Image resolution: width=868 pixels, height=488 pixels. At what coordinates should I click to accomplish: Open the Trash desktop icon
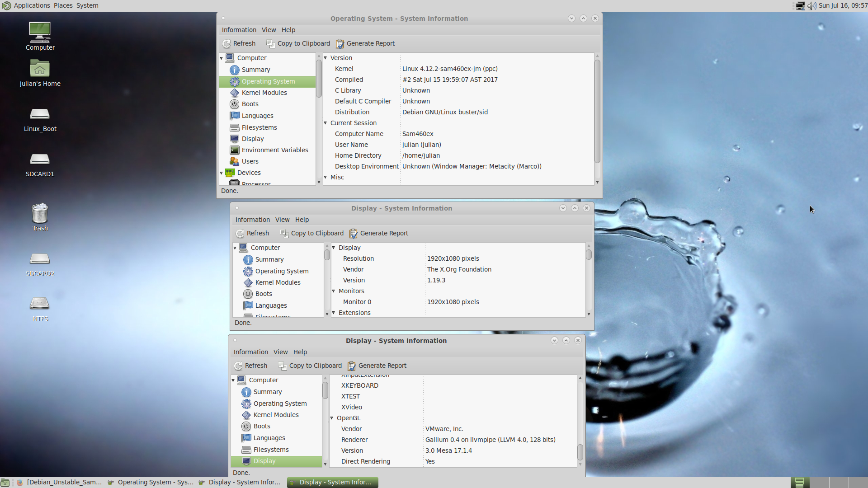coord(40,214)
